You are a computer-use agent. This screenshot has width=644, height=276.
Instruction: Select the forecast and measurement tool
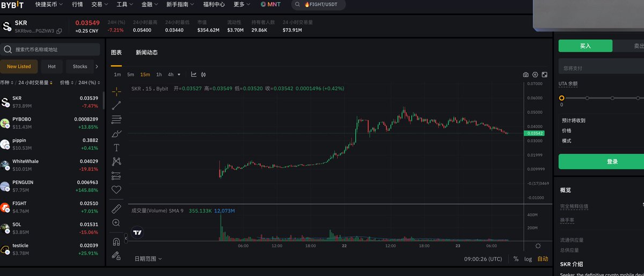[116, 175]
